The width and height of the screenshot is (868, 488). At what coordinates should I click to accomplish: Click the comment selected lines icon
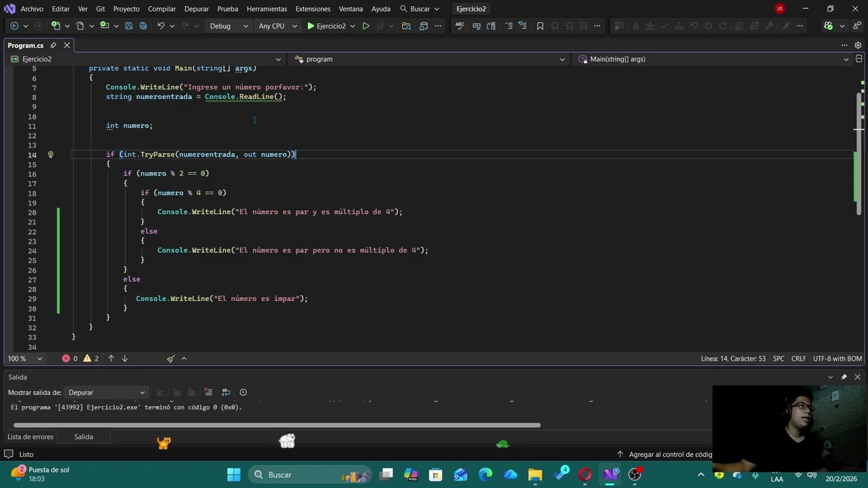509,26
